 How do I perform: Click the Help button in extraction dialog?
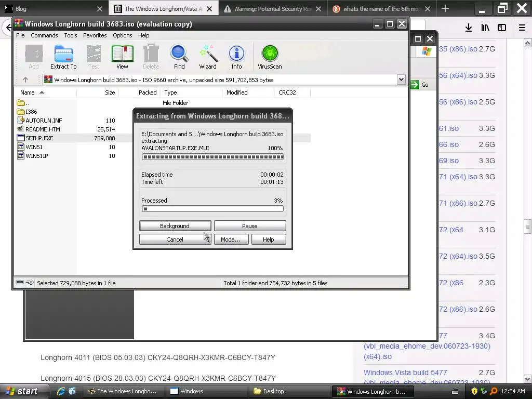(269, 239)
